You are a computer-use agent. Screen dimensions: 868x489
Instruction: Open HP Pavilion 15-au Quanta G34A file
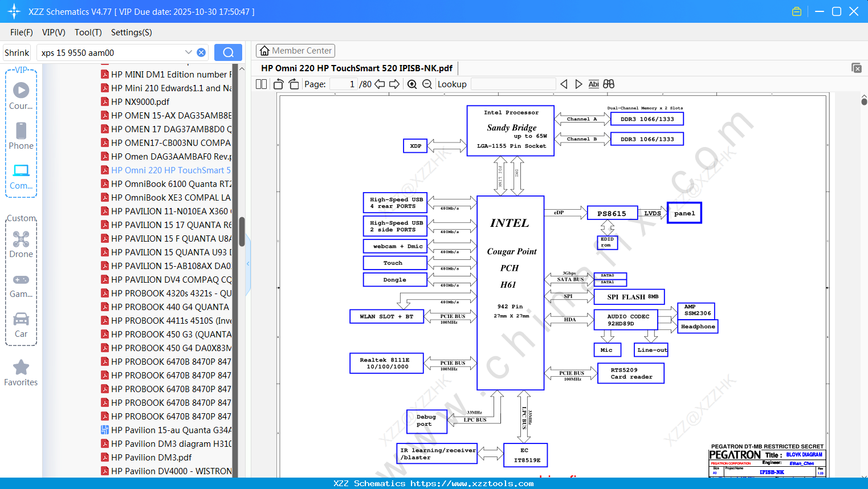[166, 430]
